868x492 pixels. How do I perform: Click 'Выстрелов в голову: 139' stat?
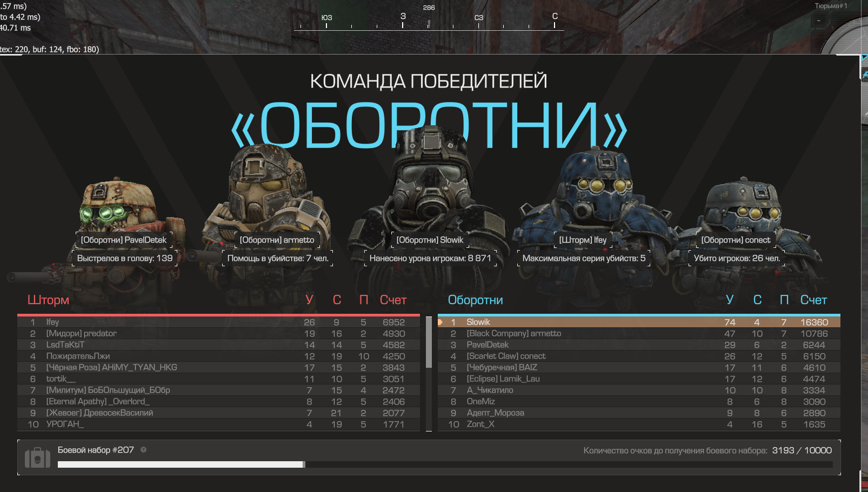coord(125,258)
